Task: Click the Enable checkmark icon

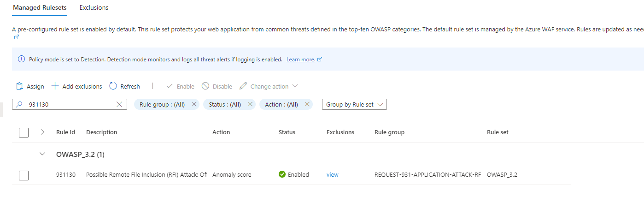Action: click(x=170, y=86)
